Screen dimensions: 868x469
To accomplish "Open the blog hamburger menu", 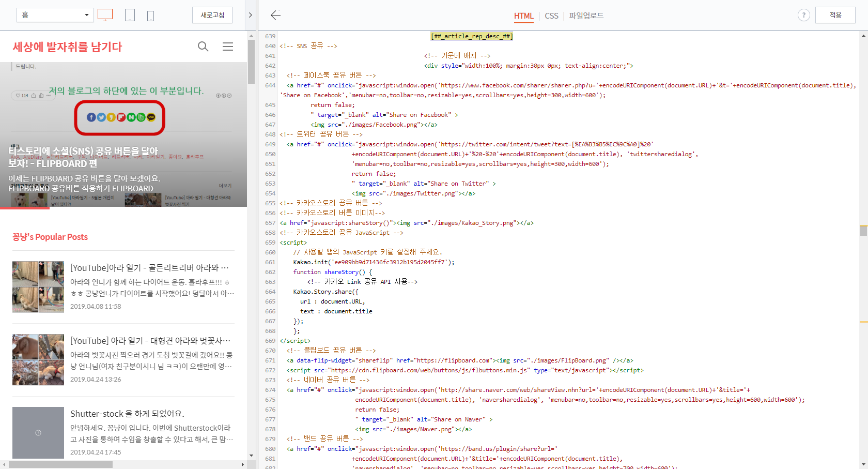I will click(x=228, y=47).
